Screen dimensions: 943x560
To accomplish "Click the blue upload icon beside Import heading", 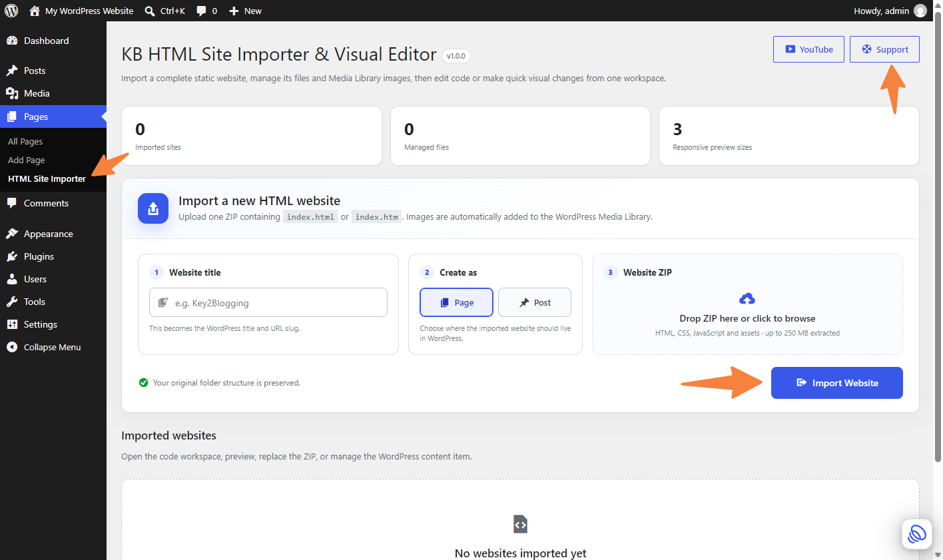I will tap(153, 208).
